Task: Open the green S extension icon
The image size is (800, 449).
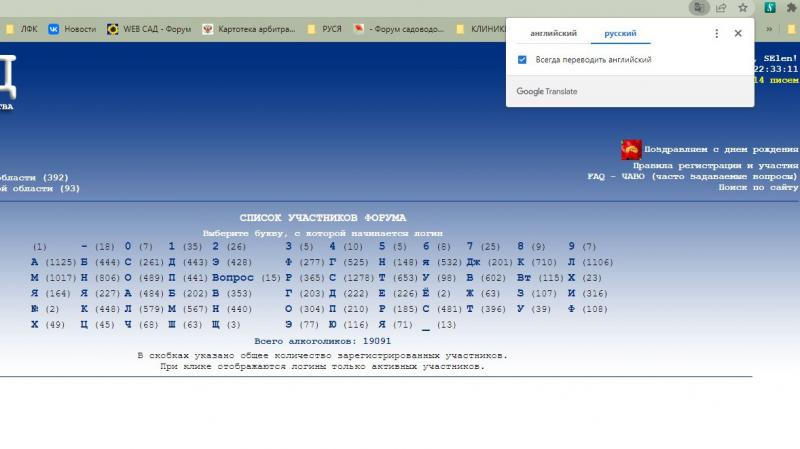Action: [771, 7]
